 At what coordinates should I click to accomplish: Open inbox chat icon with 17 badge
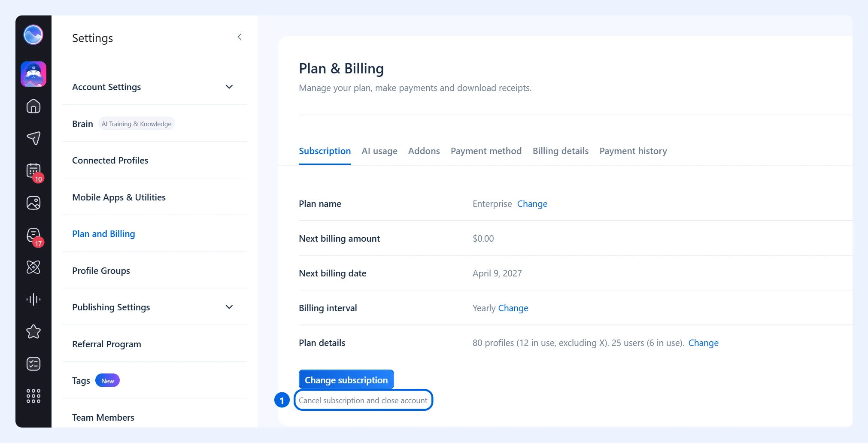33,235
